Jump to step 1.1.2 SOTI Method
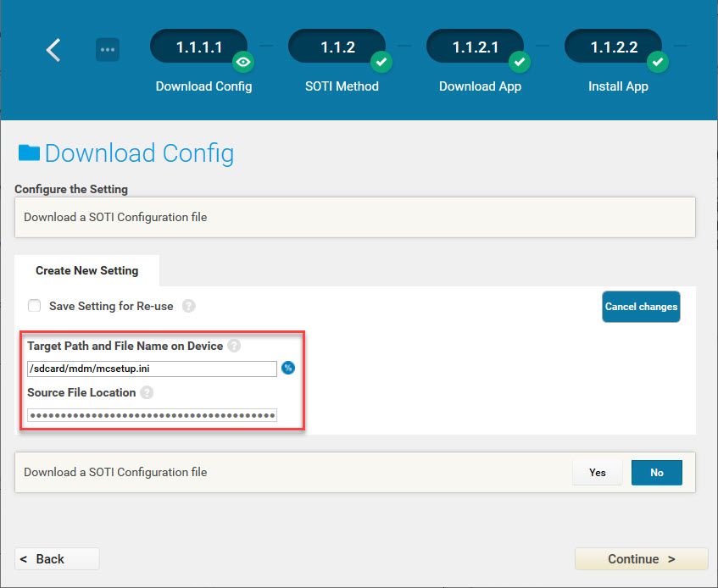718x588 pixels. pyautogui.click(x=337, y=47)
